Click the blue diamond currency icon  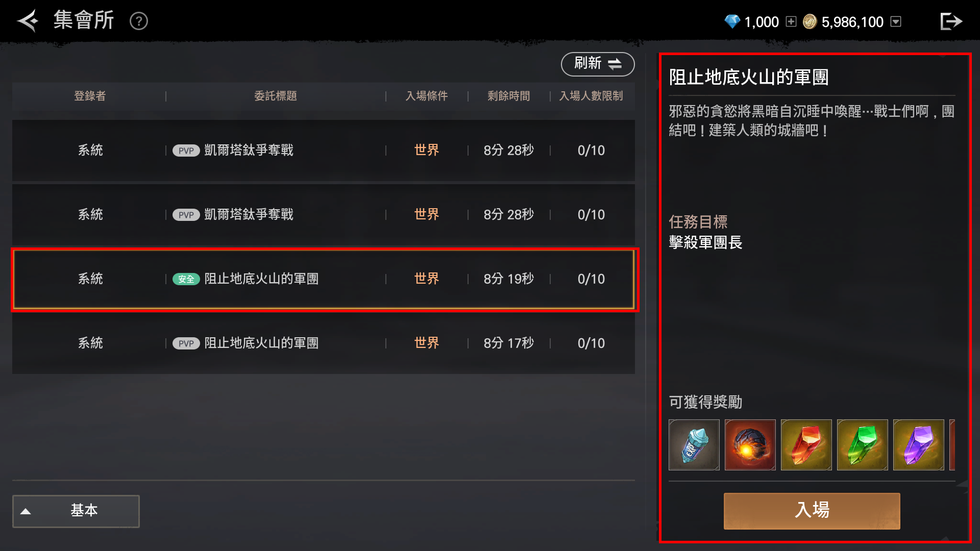pos(732,21)
